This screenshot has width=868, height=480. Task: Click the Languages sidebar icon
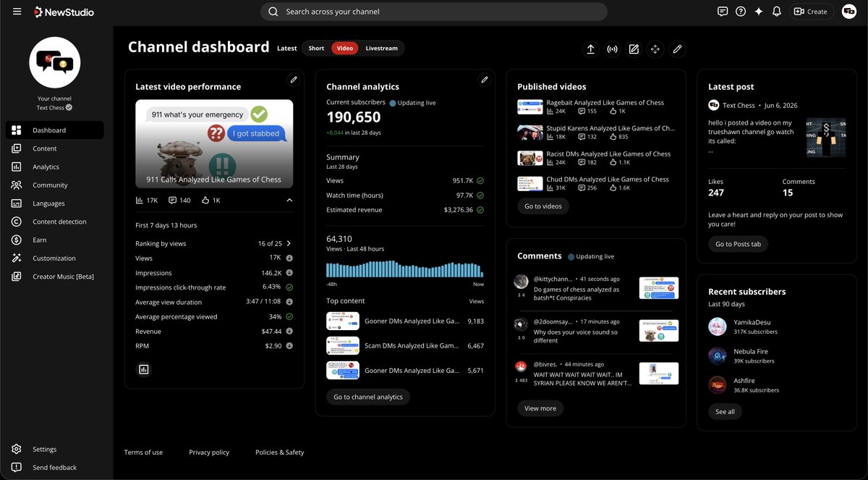coord(17,203)
